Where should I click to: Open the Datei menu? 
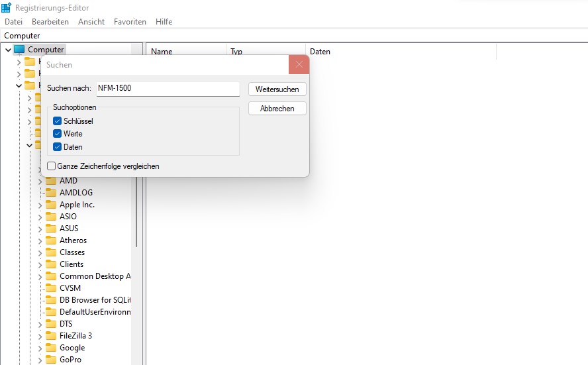pos(13,22)
